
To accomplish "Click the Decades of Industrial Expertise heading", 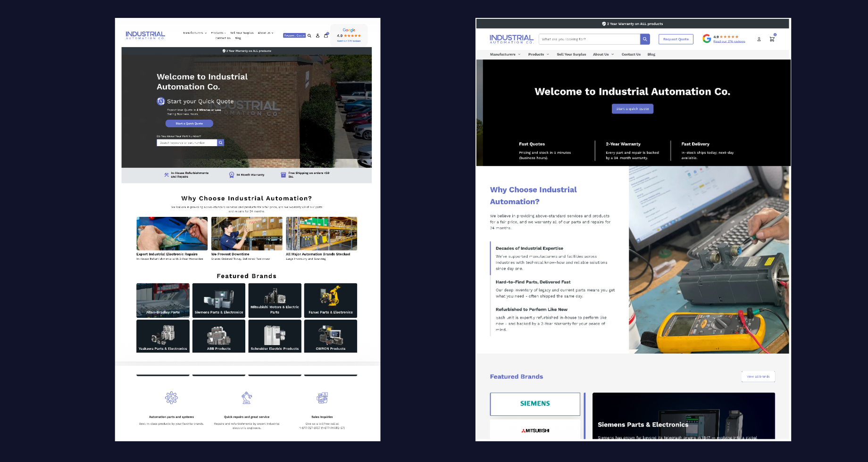I will pyautogui.click(x=529, y=248).
